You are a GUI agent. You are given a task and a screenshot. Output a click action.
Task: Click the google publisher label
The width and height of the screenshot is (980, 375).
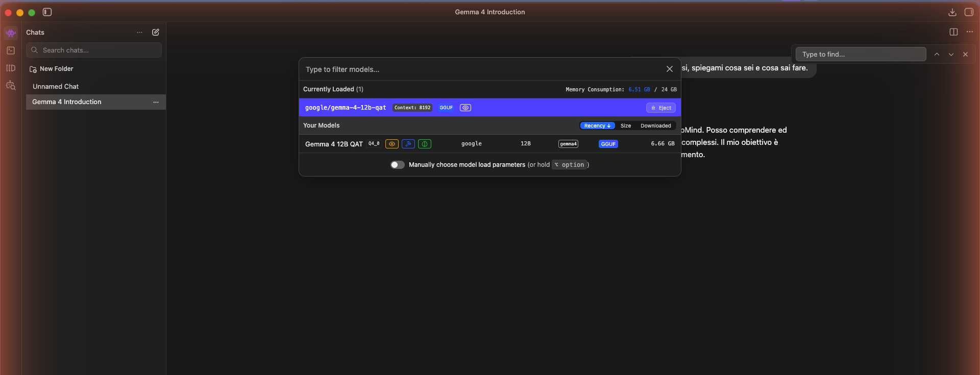472,144
